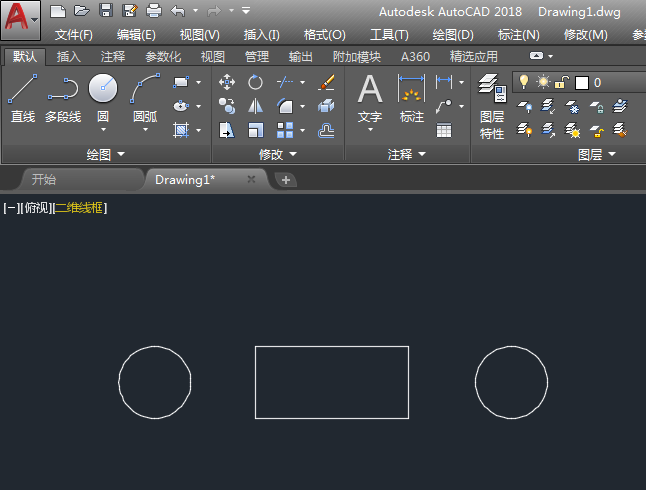The height and width of the screenshot is (490, 646).
Task: Activate the Rotate tool
Action: tap(255, 82)
